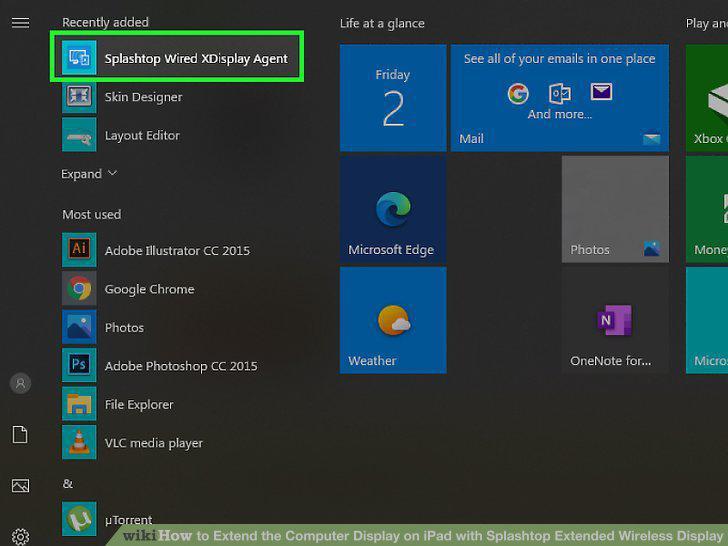Click the user account icon

tap(20, 384)
